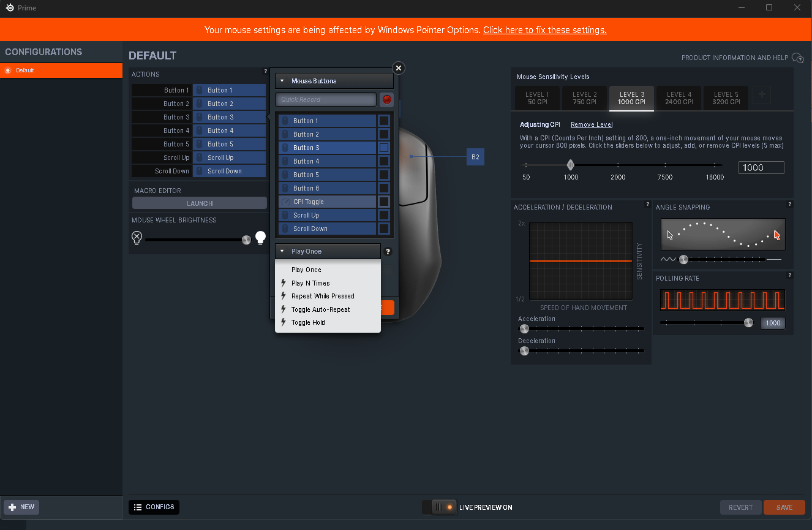Tick the checkbox beside Button 4 in the popup list
This screenshot has width=812, height=530.
click(x=384, y=161)
